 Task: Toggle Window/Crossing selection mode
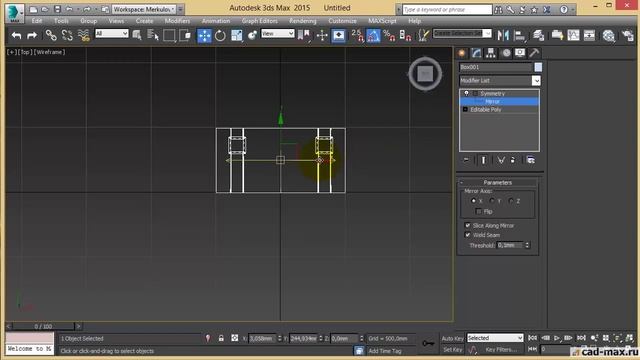click(x=185, y=36)
